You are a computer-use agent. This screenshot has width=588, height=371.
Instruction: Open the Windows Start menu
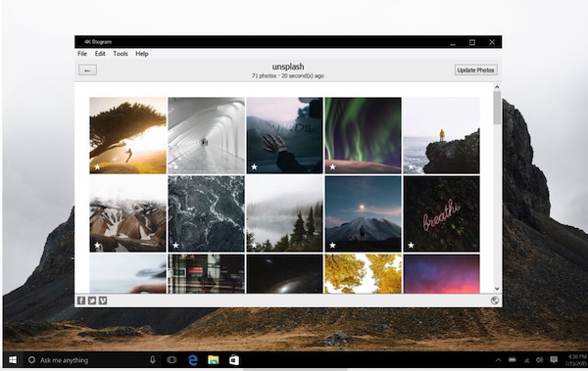(13, 360)
